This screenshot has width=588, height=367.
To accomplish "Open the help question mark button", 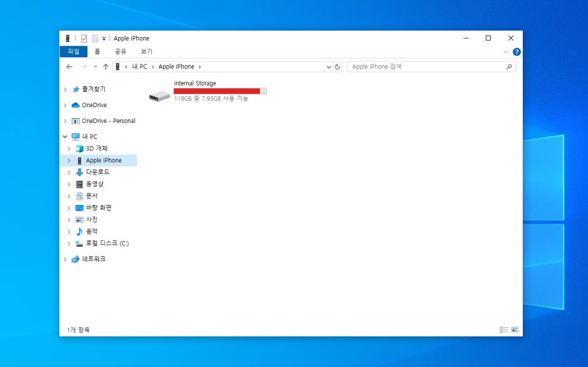I will coord(517,52).
